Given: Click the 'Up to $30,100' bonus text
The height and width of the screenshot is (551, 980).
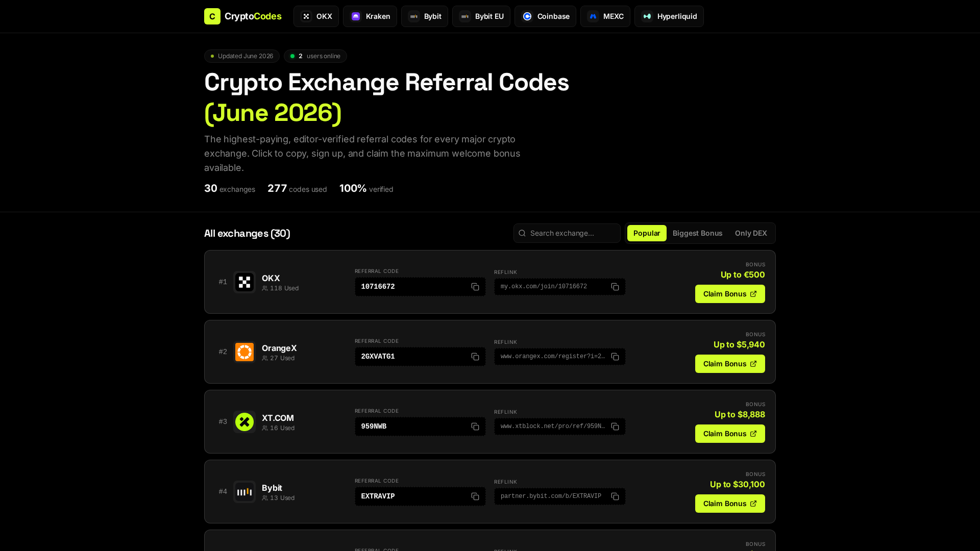Looking at the screenshot, I should (x=738, y=484).
